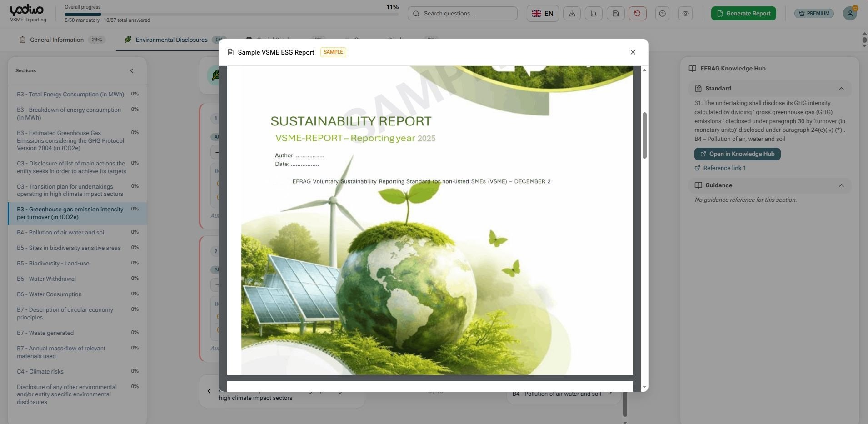Click the save disk icon
Screen dimensions: 868x424
615,14
